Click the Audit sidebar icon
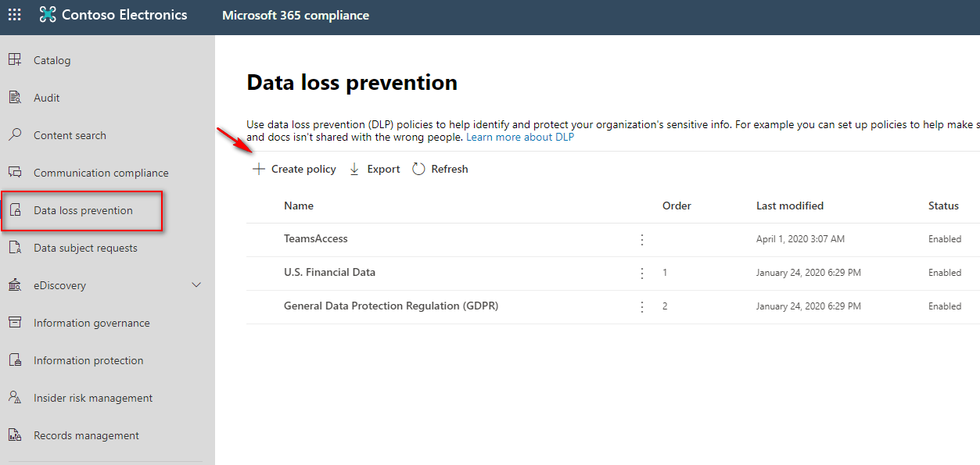This screenshot has height=465, width=980. [x=15, y=98]
